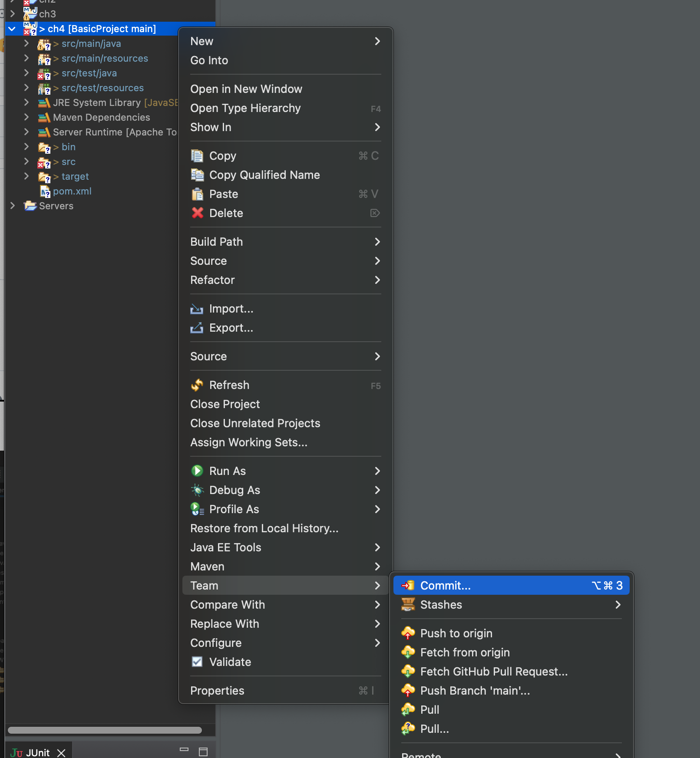Viewport: 700px width, 758px height.
Task: Click the Pull... icon with question mark
Action: [408, 729]
